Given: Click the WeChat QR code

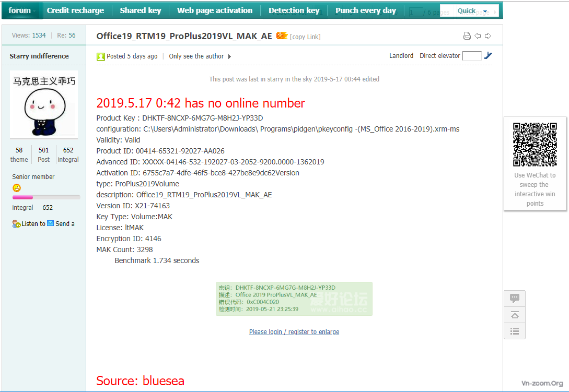Looking at the screenshot, I should coord(535,145).
